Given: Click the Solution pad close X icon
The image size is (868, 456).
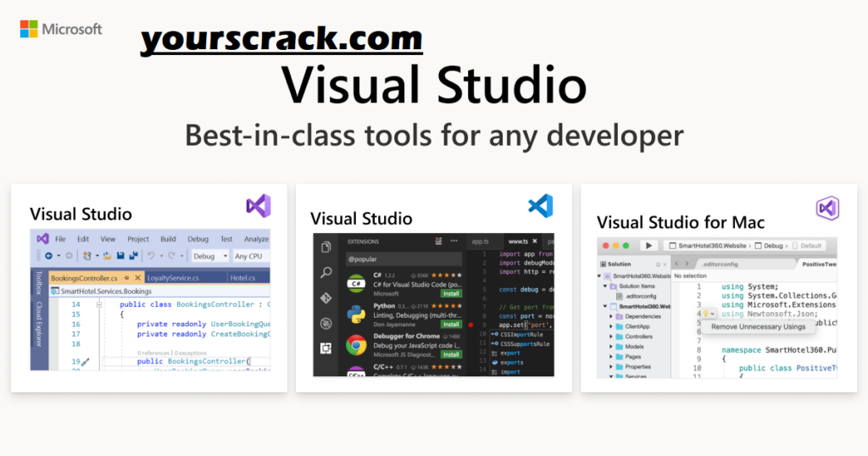Looking at the screenshot, I should coord(665,264).
